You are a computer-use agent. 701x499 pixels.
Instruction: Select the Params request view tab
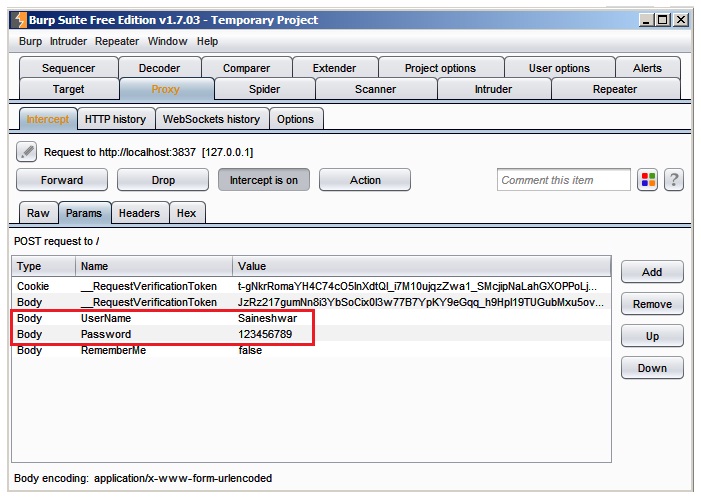(84, 213)
